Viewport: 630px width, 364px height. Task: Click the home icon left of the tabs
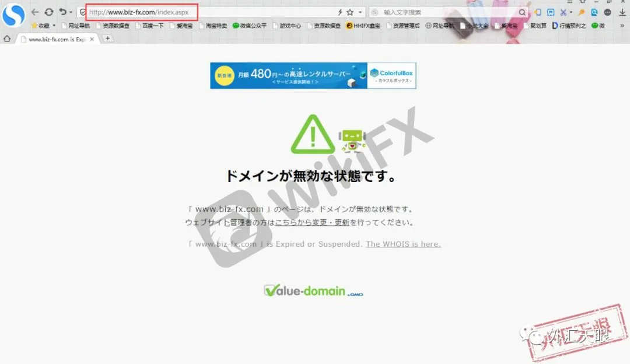coord(7,38)
